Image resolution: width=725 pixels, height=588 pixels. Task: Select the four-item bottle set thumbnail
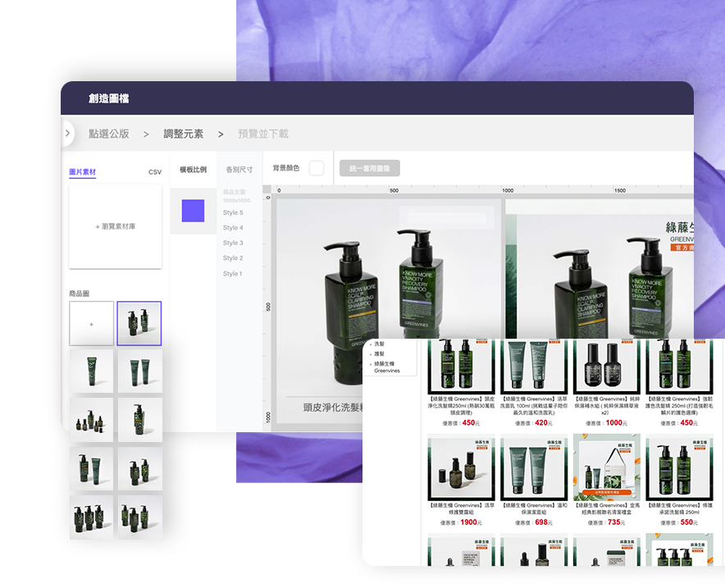[92, 420]
